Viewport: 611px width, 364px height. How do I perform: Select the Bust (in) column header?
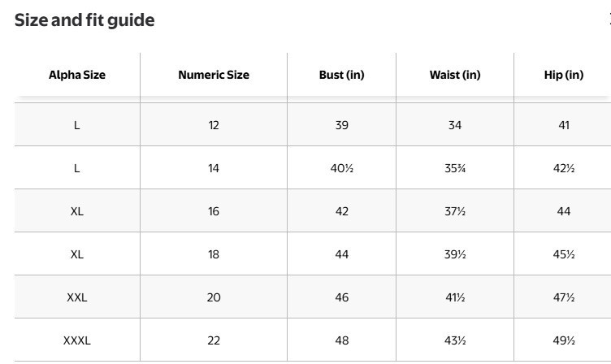click(x=342, y=75)
